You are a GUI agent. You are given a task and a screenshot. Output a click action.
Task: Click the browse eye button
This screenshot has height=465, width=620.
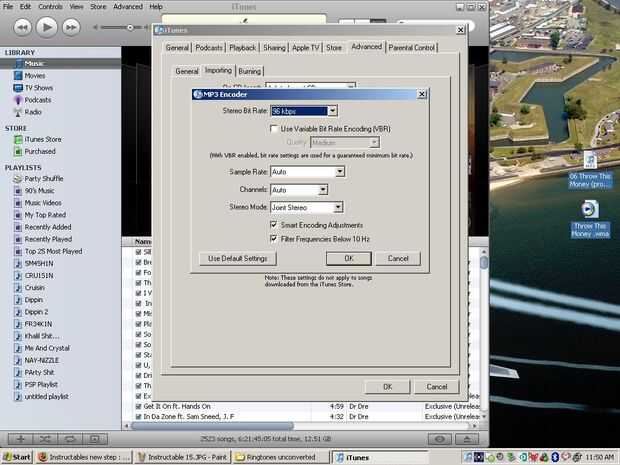pyautogui.click(x=440, y=439)
